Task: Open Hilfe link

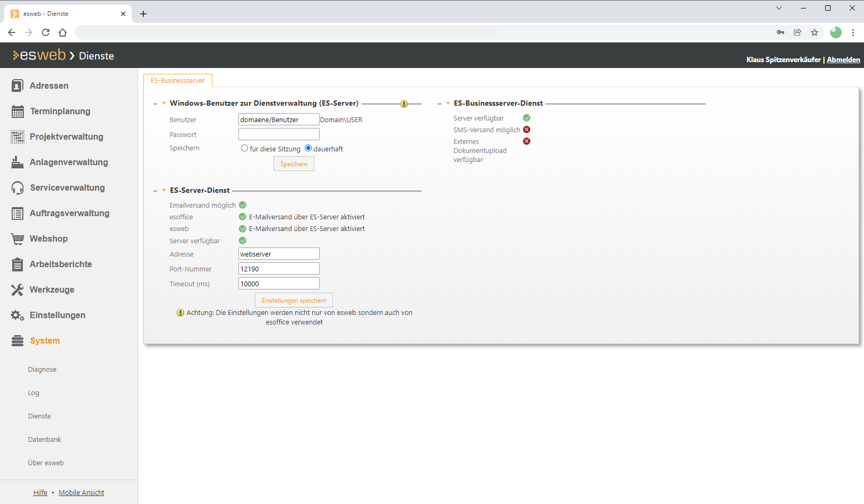Action: pyautogui.click(x=40, y=493)
